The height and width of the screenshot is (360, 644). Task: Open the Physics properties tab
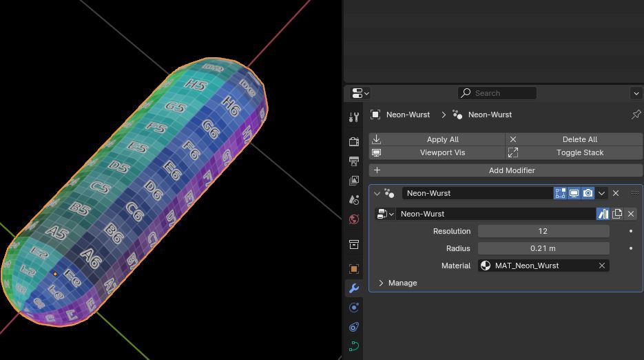point(354,327)
